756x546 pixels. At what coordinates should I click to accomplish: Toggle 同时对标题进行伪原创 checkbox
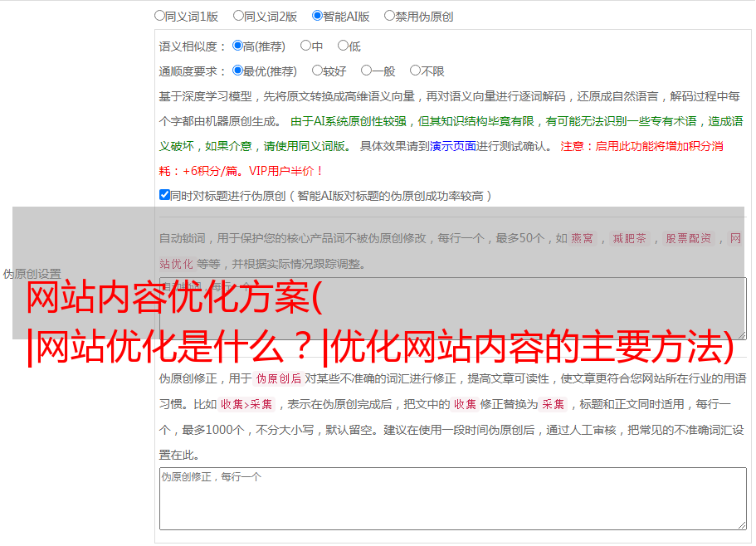pos(164,195)
